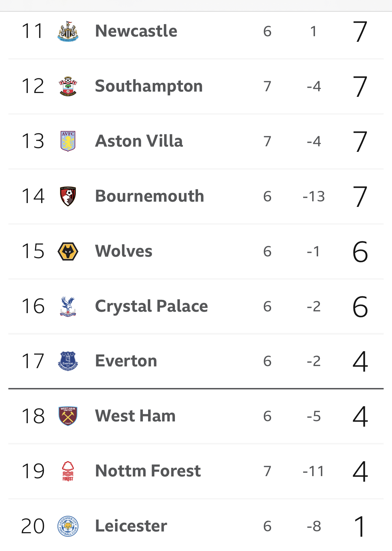
Task: Tap the Nottm Forest tree crest
Action: pyautogui.click(x=68, y=471)
